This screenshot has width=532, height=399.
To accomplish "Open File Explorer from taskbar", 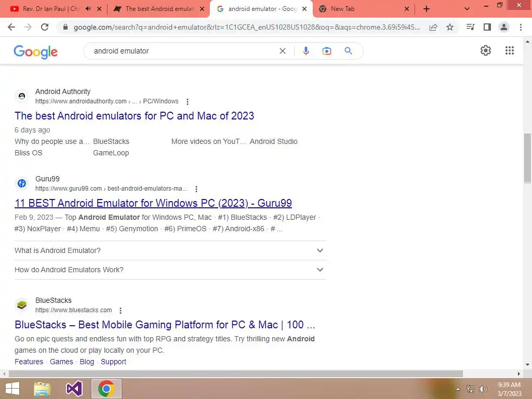I will (42, 389).
